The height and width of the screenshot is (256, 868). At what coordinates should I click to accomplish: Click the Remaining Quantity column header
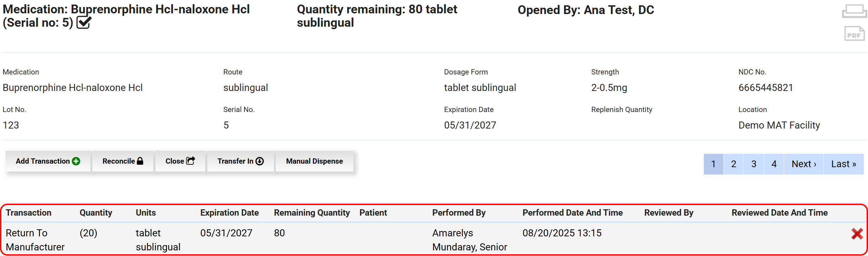tap(312, 213)
